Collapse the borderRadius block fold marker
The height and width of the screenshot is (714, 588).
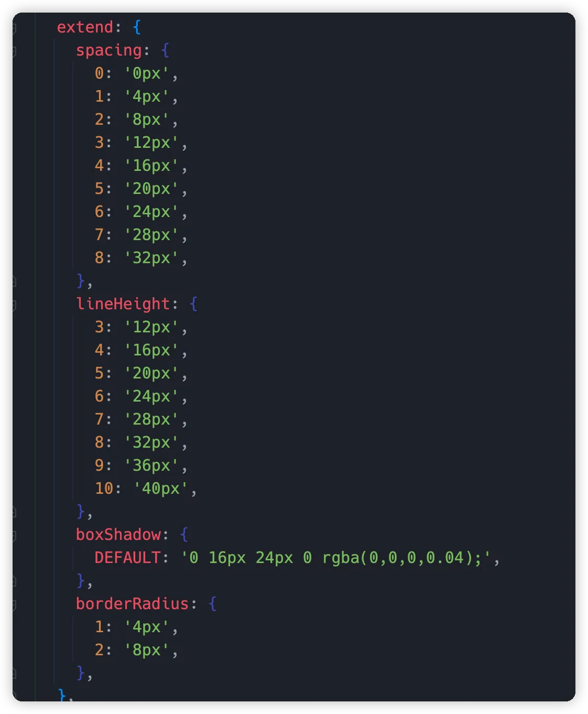(x=14, y=604)
